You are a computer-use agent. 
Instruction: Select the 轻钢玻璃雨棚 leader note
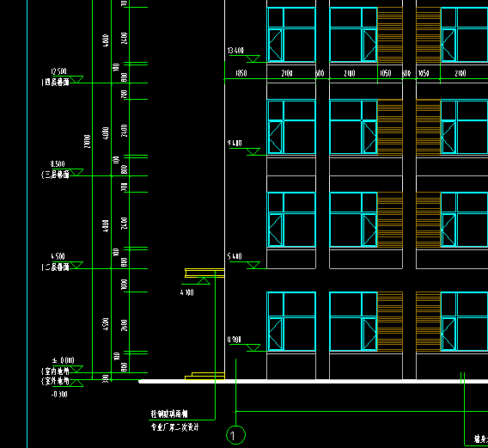point(169,414)
